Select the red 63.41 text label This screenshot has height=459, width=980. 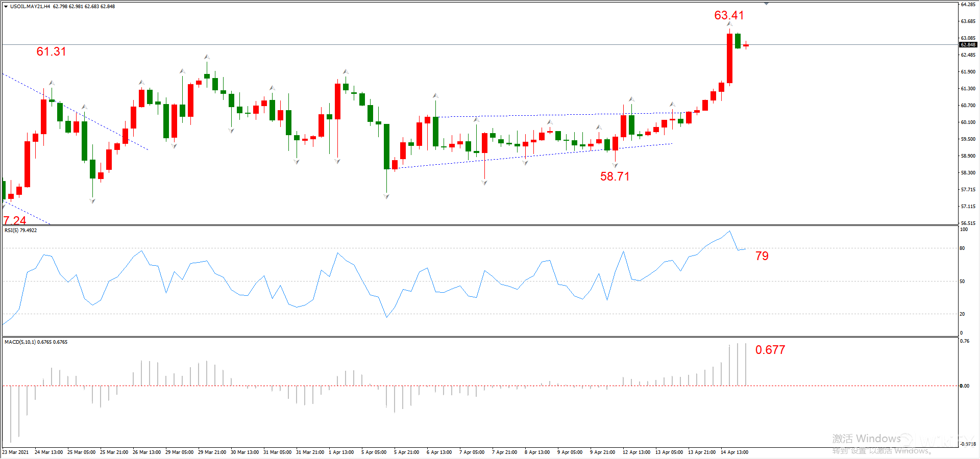click(729, 15)
